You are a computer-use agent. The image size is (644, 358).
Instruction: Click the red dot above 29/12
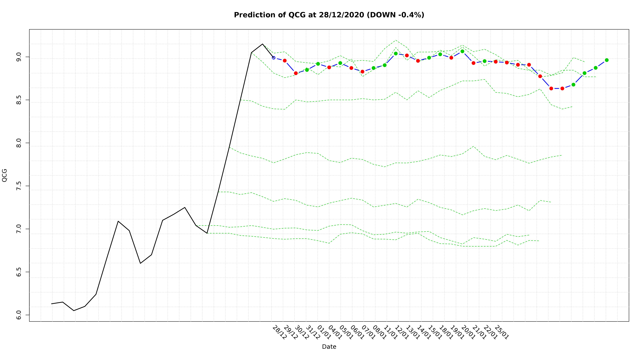[x=285, y=61]
